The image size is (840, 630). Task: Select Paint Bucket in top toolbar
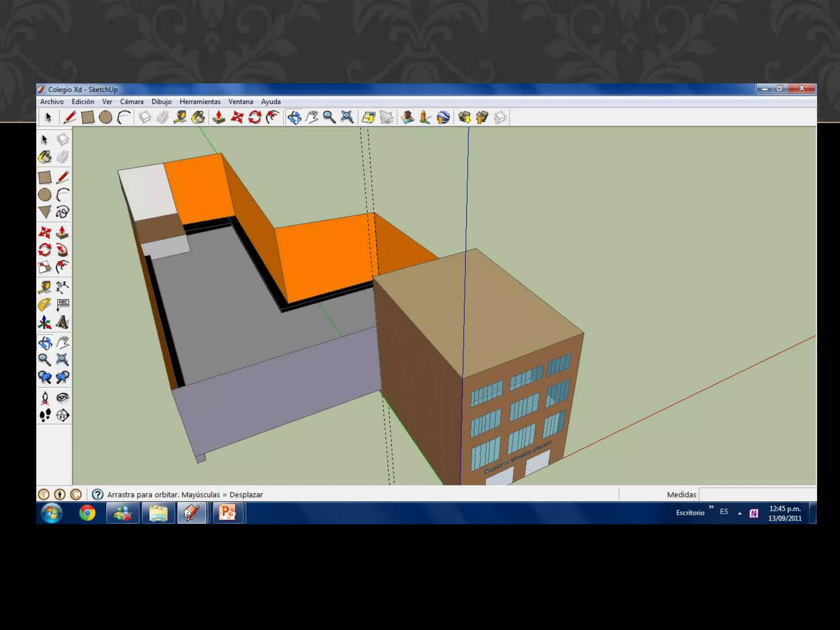pos(198,118)
